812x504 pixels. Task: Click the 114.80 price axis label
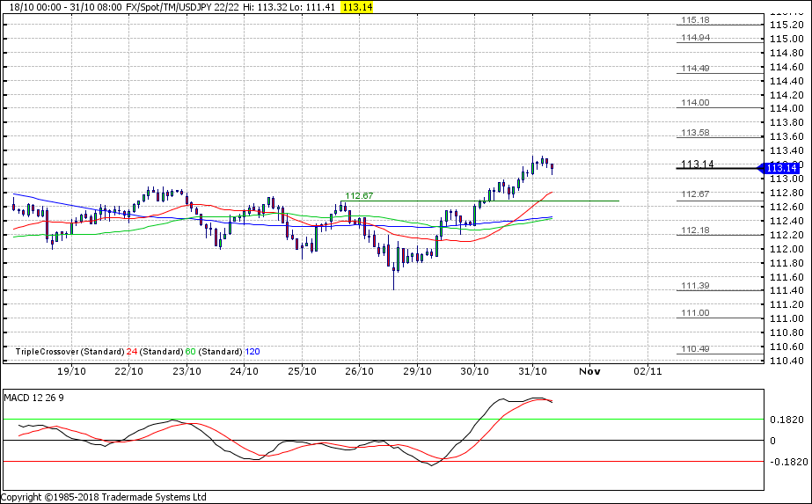tap(786, 53)
